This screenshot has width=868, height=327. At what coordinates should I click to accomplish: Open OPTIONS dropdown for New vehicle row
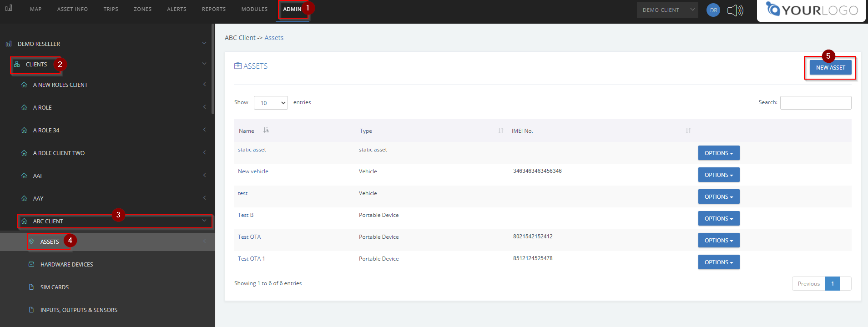719,175
